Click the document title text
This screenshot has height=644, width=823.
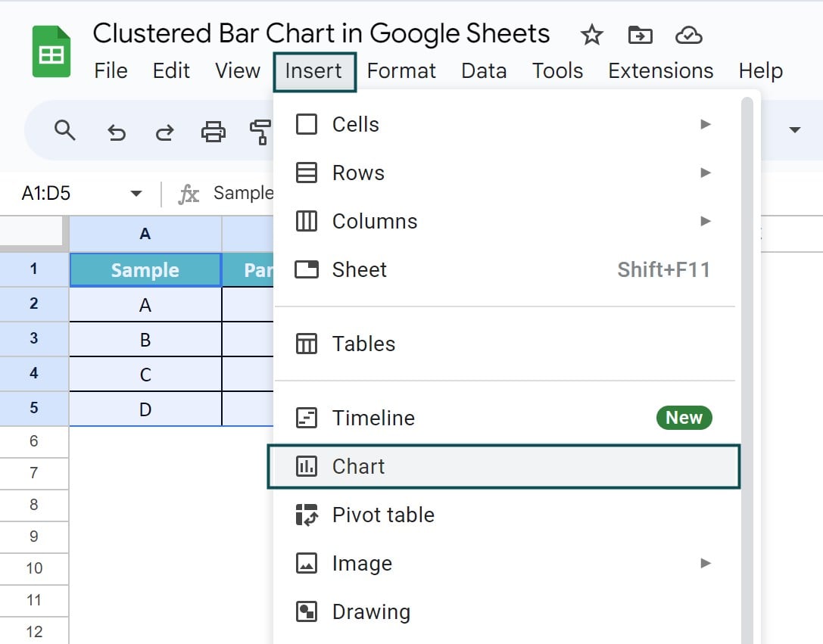point(321,33)
